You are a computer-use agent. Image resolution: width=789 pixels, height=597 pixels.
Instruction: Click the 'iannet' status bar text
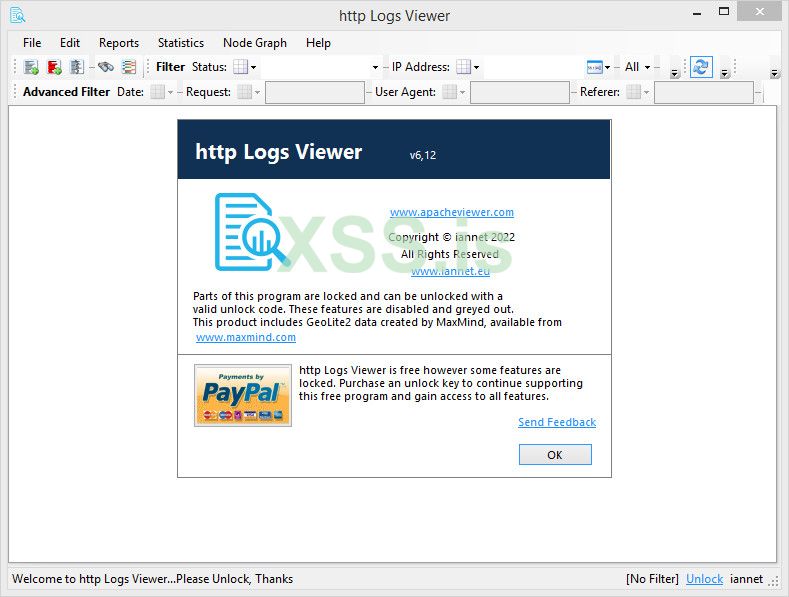[746, 579]
